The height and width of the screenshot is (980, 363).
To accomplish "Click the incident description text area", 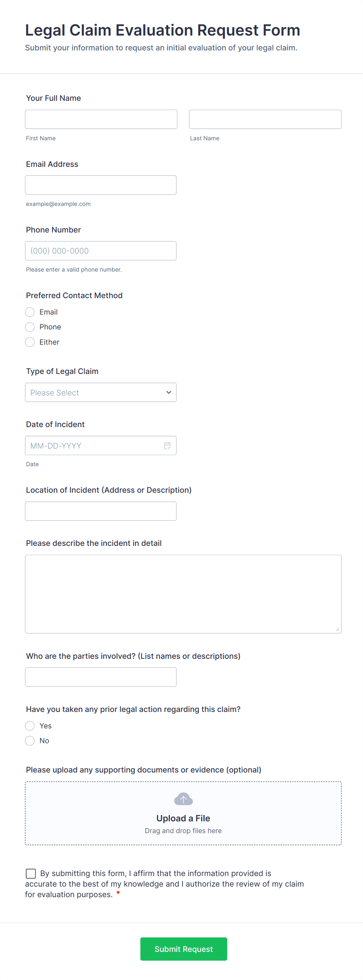I will [183, 594].
